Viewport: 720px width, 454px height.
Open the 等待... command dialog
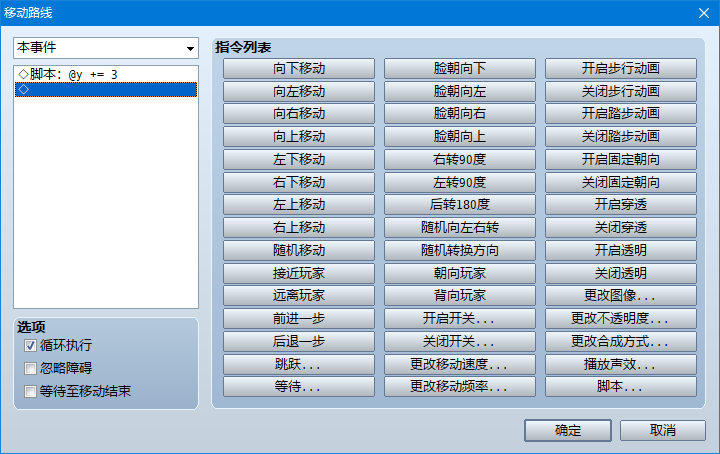click(299, 387)
